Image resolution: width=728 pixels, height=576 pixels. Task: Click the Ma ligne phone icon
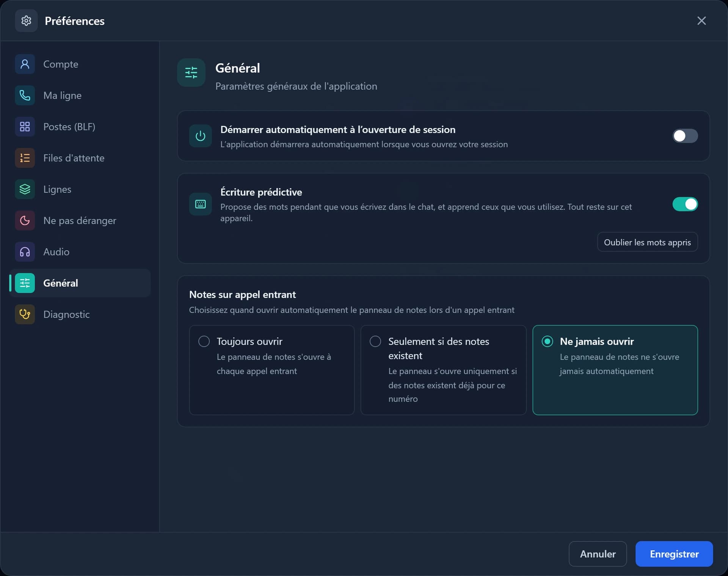point(25,95)
